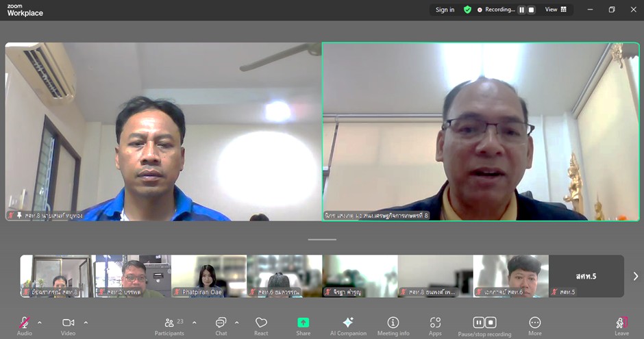Expand the audio options arrow next to Audio
Image resolution: width=644 pixels, height=339 pixels.
pyautogui.click(x=40, y=322)
